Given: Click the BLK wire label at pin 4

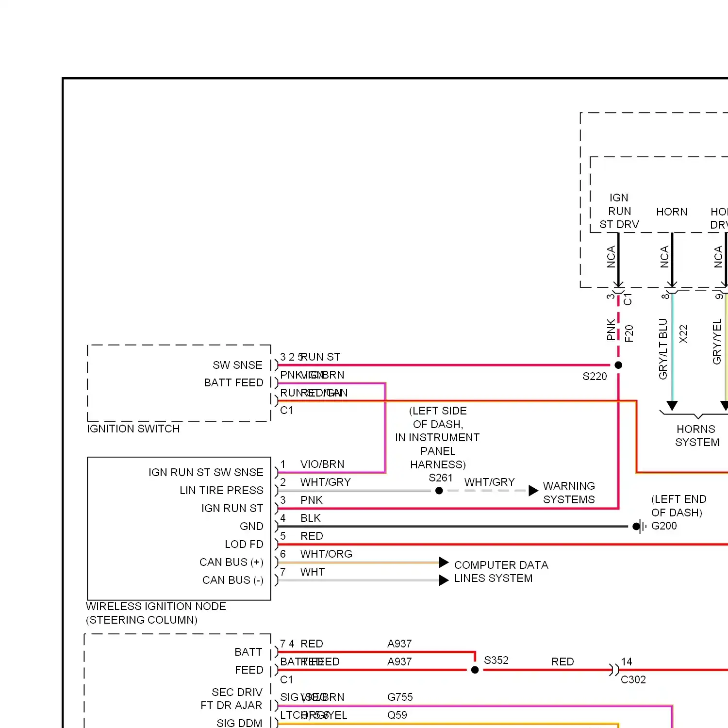Looking at the screenshot, I should (x=311, y=518).
